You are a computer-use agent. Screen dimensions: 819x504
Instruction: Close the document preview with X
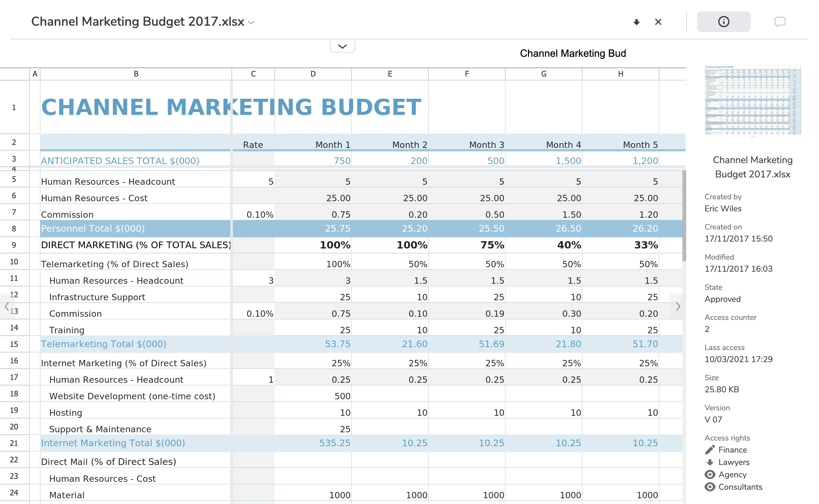[x=658, y=22]
